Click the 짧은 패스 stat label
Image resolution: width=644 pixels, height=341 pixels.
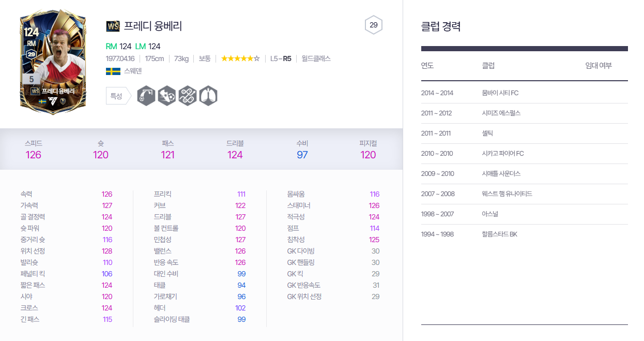(32, 285)
